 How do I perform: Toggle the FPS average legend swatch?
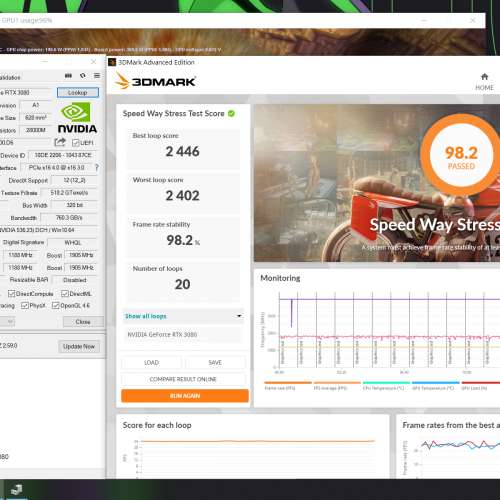click(x=337, y=383)
